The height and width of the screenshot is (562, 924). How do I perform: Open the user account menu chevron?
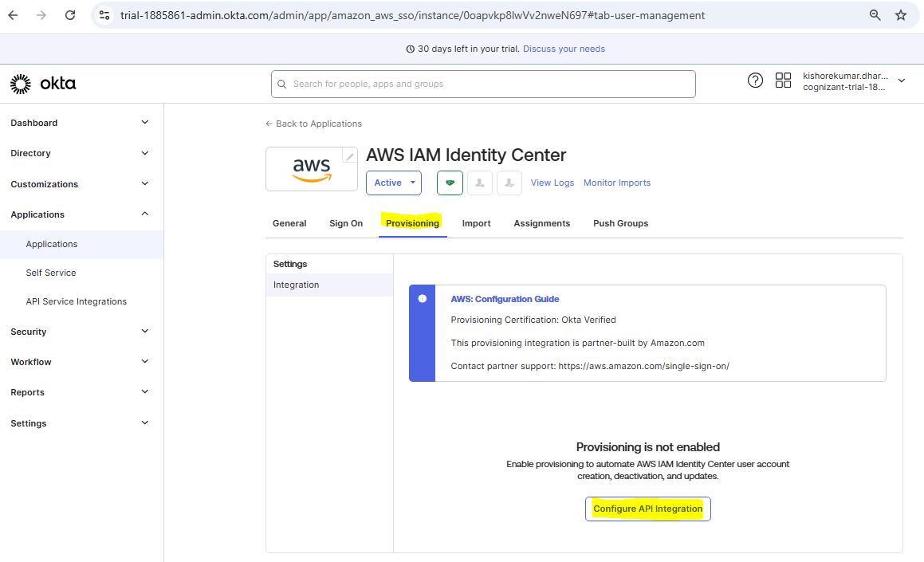tap(902, 81)
